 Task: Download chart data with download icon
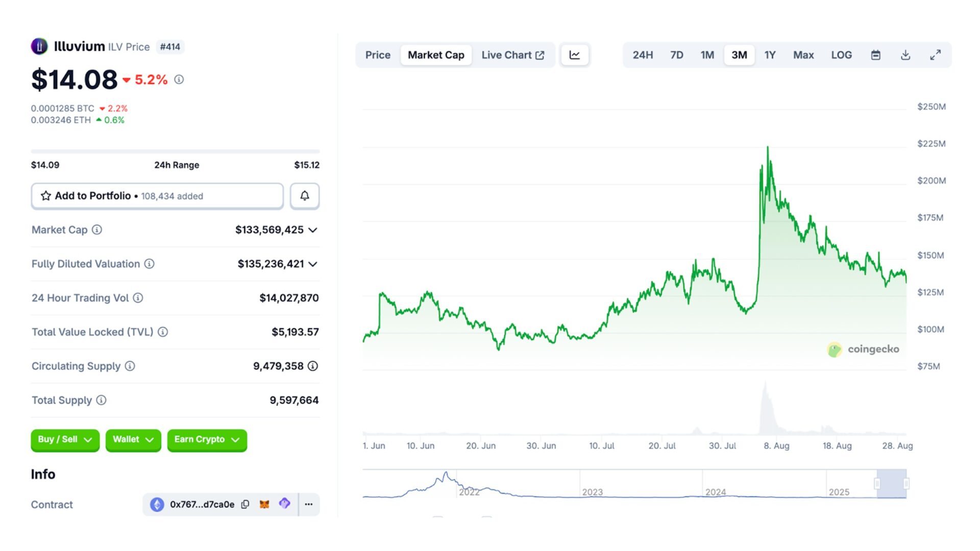click(x=905, y=55)
